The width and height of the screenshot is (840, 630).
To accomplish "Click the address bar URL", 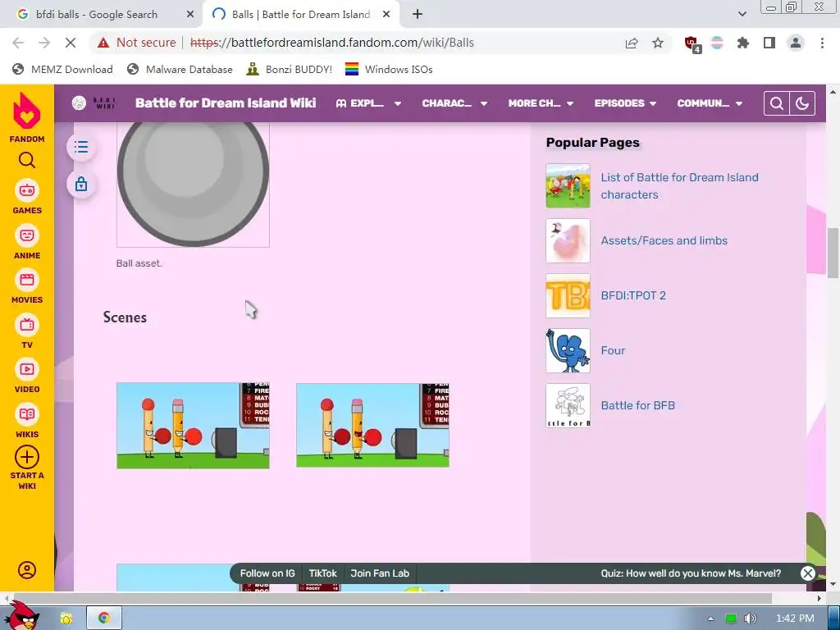I will pos(332,43).
